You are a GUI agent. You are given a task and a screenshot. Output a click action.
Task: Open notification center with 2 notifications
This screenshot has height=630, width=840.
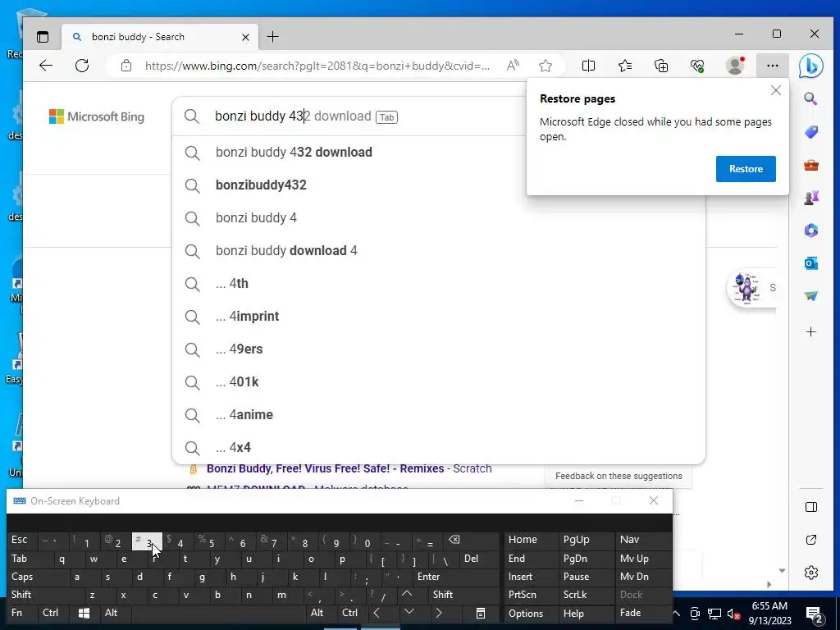(815, 614)
